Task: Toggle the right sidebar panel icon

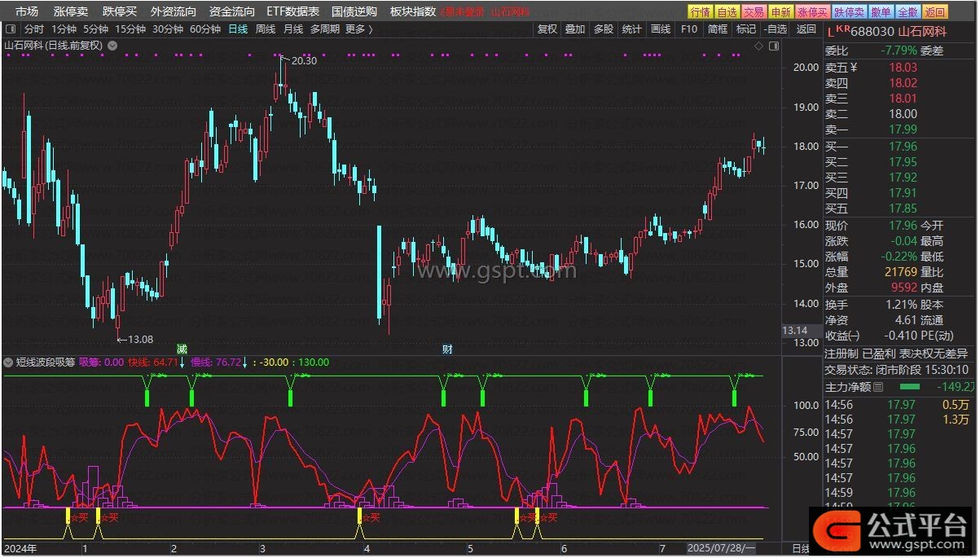Action: (773, 46)
